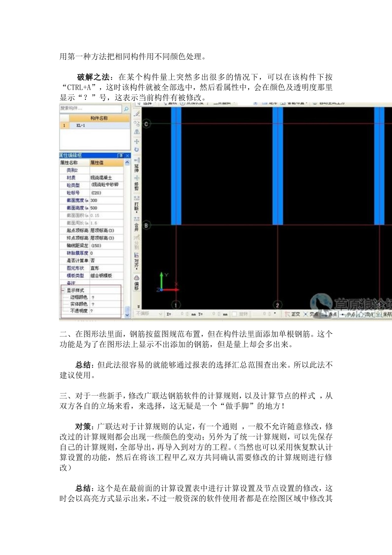The image size is (392, 555).
Task: Open the 实体颜色 fill color value
Action: (x=106, y=304)
